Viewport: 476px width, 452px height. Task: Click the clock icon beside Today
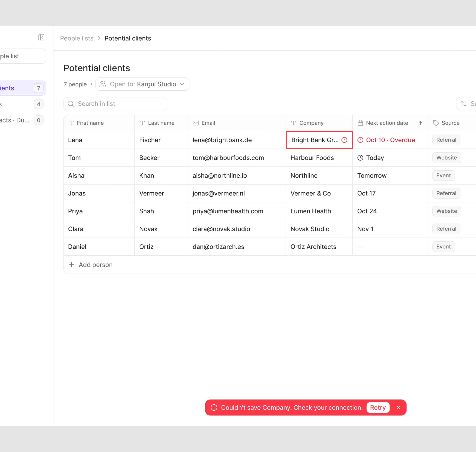click(x=360, y=158)
